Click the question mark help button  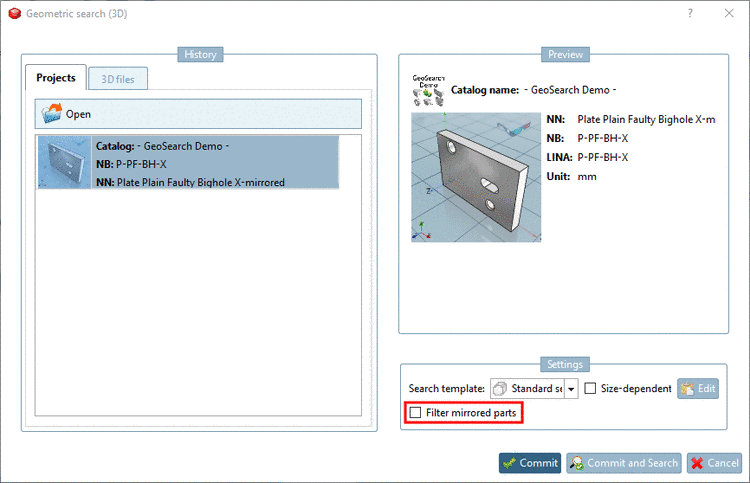[690, 13]
